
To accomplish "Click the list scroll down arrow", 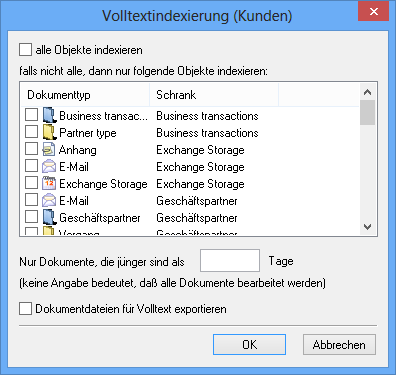I will [x=368, y=227].
